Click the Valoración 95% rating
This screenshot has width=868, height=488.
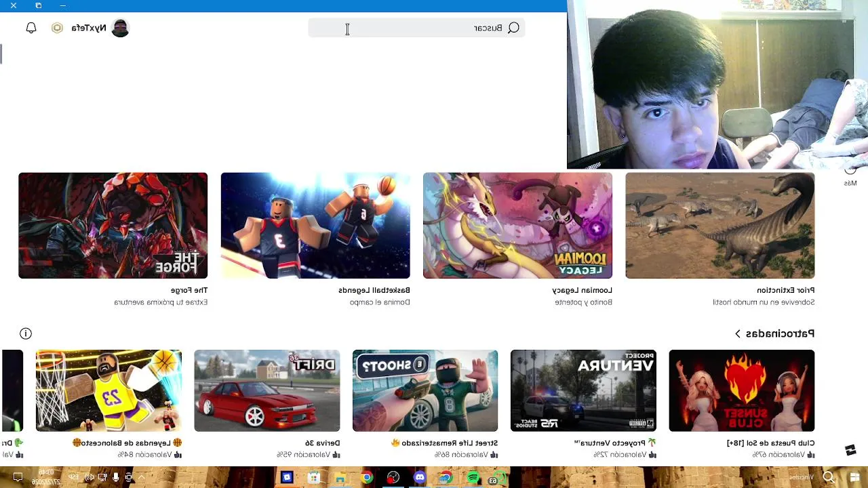tap(308, 455)
